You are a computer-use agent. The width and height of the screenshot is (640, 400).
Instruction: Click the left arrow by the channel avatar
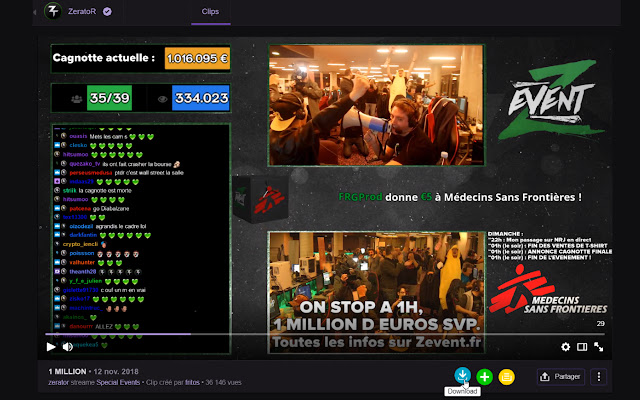pyautogui.click(x=35, y=12)
